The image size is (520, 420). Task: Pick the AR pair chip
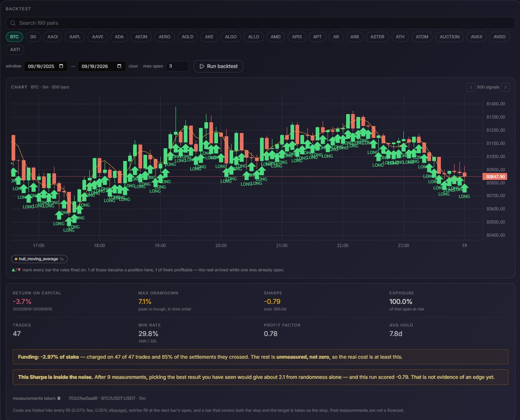tap(336, 37)
